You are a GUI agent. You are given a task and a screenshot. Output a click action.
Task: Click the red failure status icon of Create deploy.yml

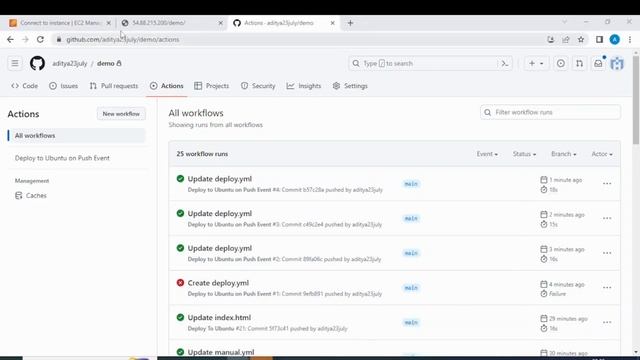click(180, 282)
